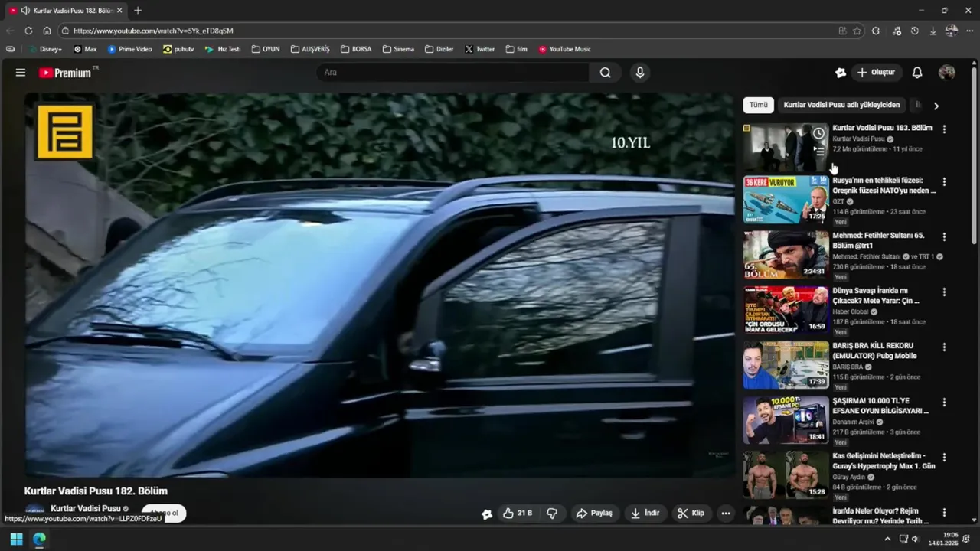Open options for Kurtlar Vadisi Pusu 183. Bölüm
The height and width of the screenshot is (551, 980).
click(x=944, y=129)
